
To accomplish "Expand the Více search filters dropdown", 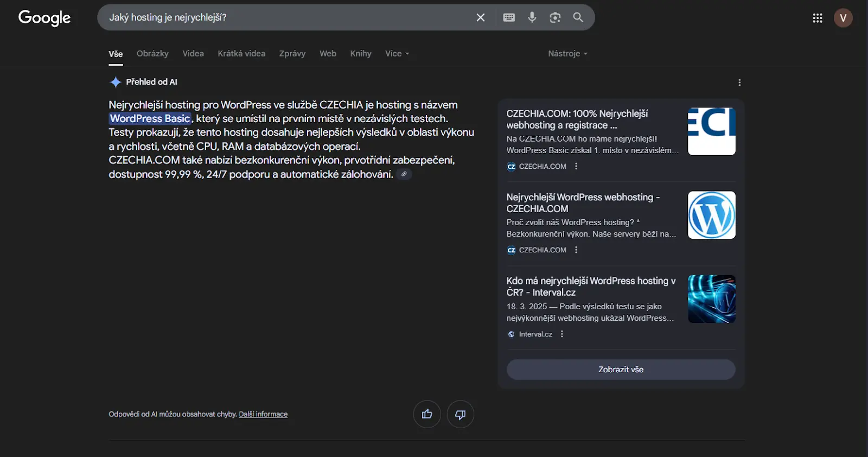I will coord(397,54).
